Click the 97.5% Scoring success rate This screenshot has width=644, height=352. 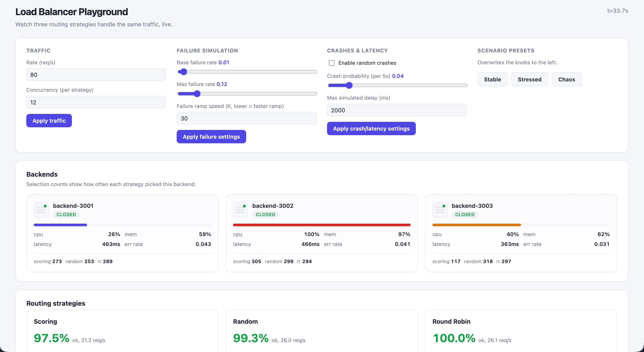[52, 338]
